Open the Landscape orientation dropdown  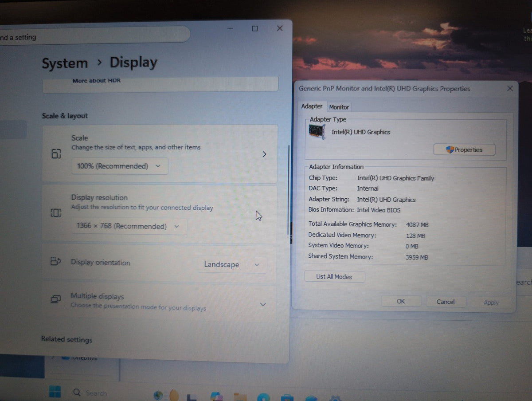[232, 264]
